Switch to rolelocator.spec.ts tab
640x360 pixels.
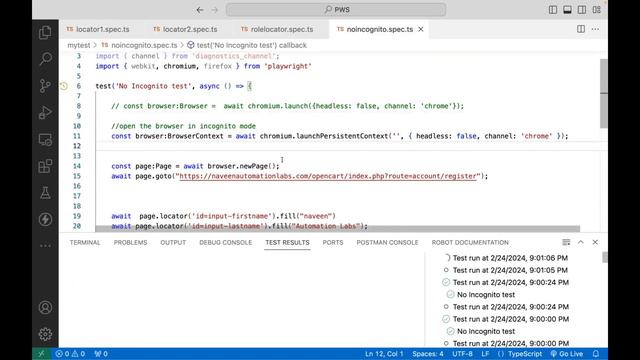278,29
